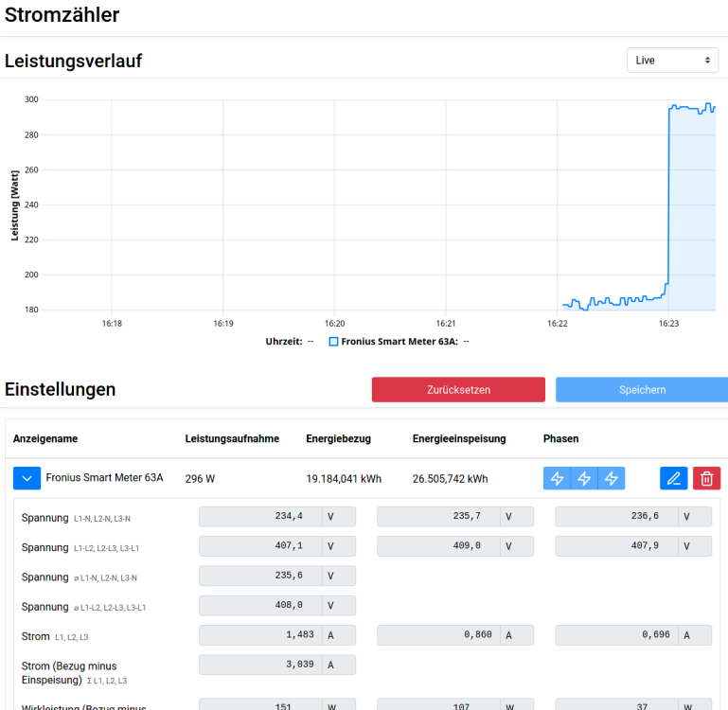The width and height of the screenshot is (728, 710).
Task: Focus the 1,483 A current field
Action: pyautogui.click(x=260, y=635)
